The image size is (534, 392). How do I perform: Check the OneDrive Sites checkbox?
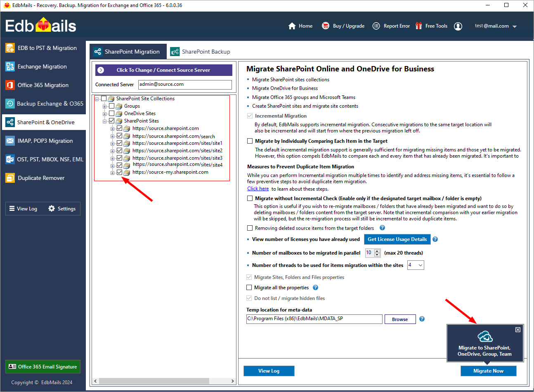click(x=111, y=113)
